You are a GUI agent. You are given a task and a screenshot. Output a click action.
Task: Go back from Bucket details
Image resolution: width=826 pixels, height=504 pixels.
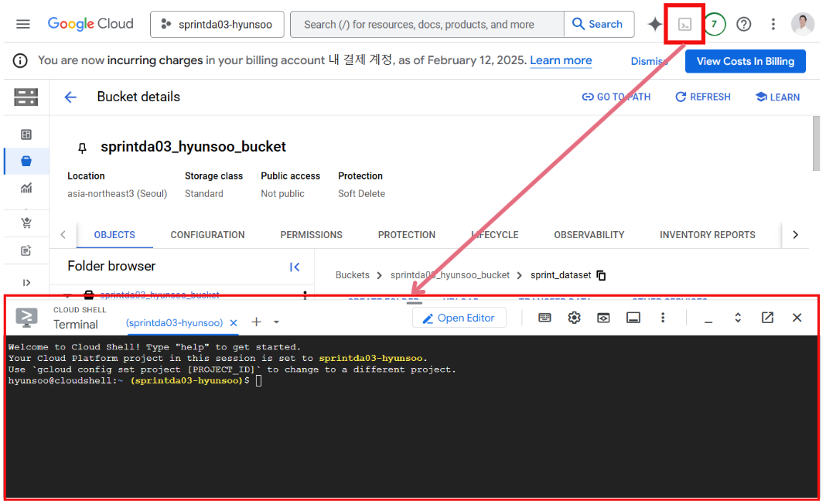click(70, 97)
